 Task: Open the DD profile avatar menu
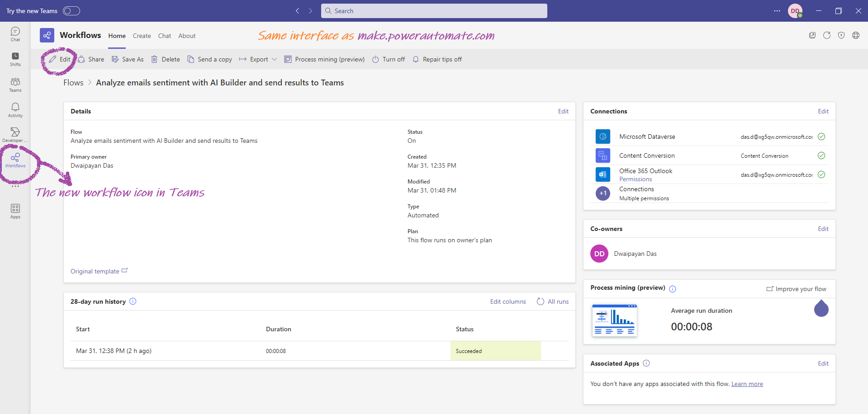pos(795,11)
